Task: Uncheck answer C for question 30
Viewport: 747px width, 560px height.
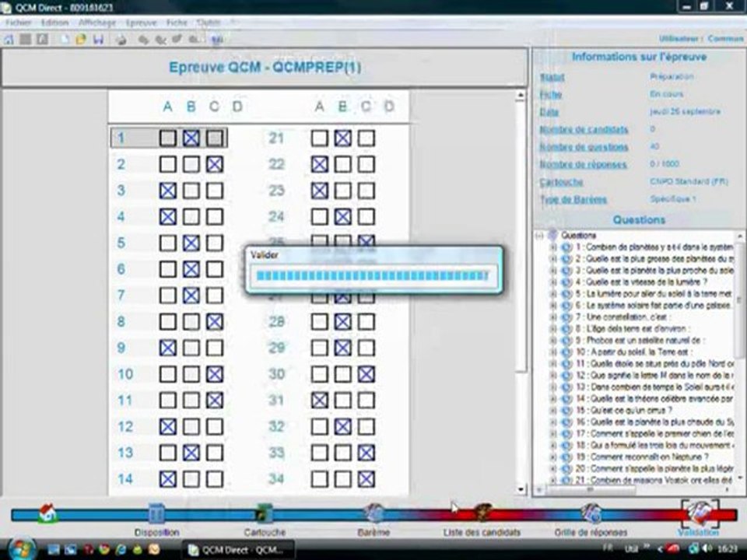Action: pyautogui.click(x=366, y=374)
